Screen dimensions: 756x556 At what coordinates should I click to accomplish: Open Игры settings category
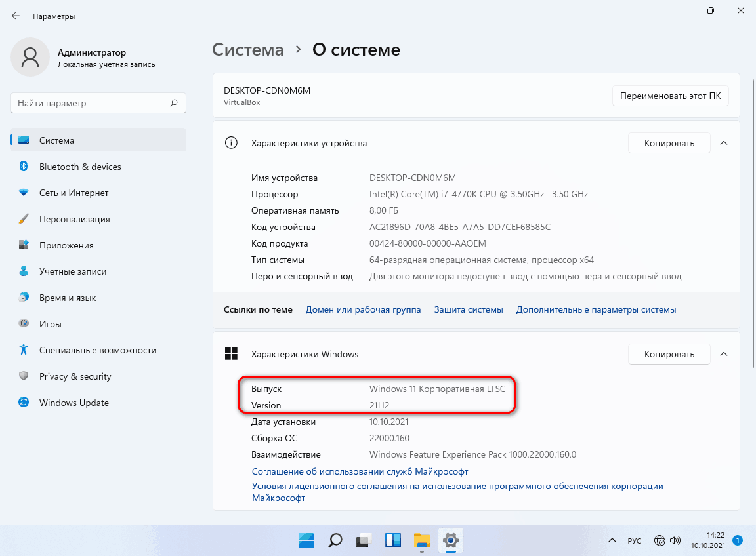tap(50, 324)
